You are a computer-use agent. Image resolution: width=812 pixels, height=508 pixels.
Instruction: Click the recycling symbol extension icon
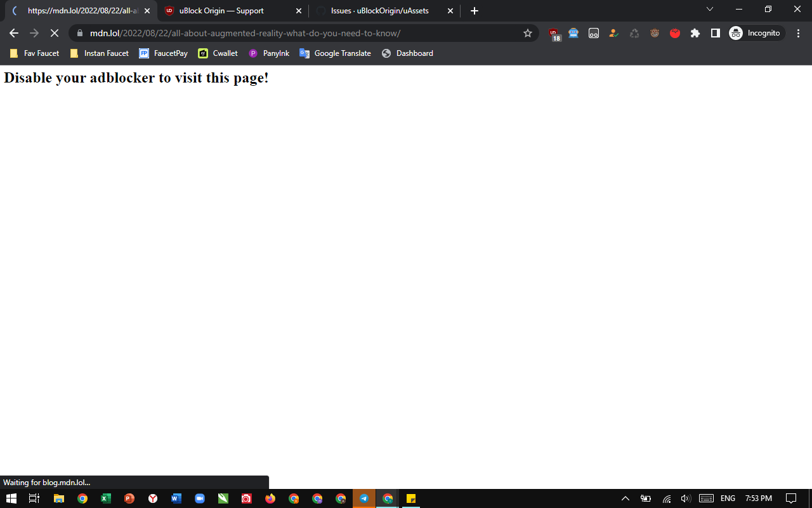[632, 33]
